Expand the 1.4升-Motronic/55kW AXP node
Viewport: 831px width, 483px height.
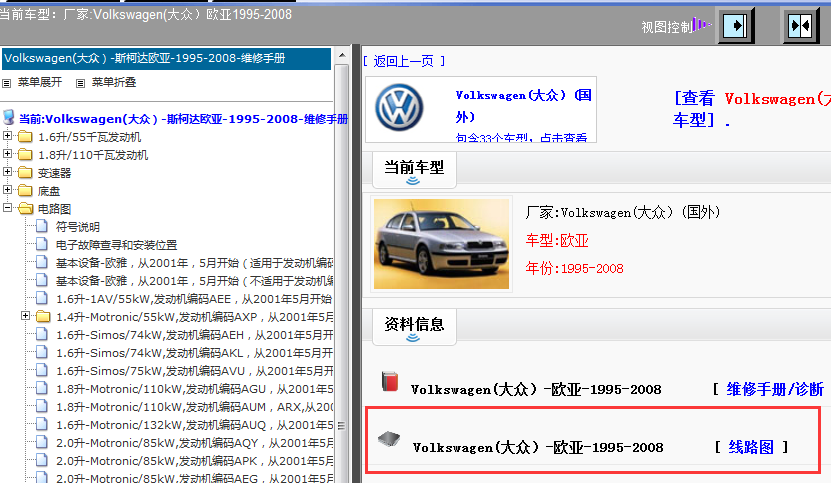pos(25,315)
